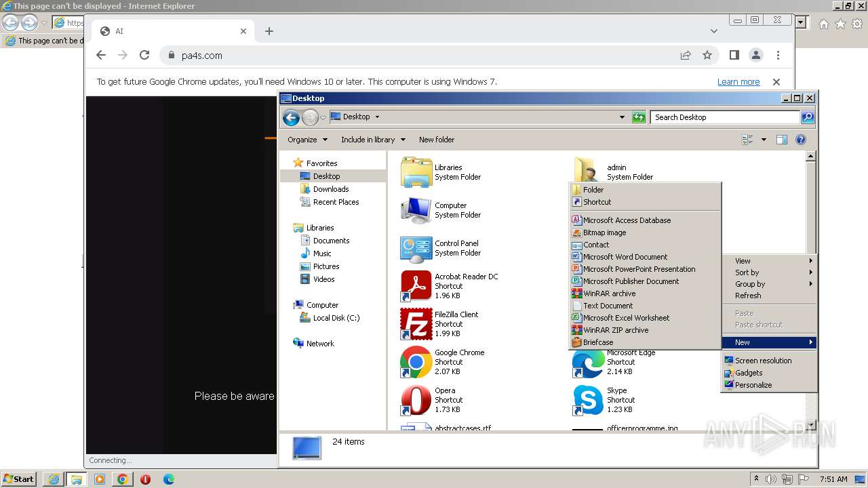This screenshot has height=488, width=868.
Task: Create a new Text Document
Action: [645, 306]
